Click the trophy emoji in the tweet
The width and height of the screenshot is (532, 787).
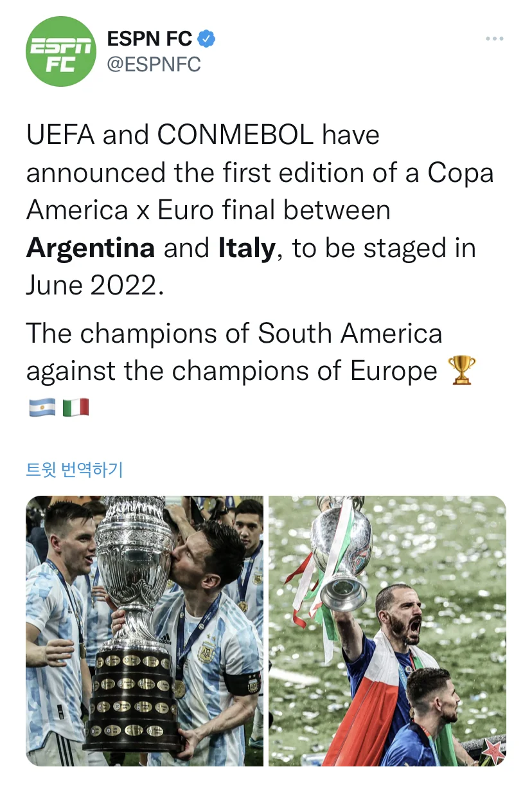pos(461,370)
